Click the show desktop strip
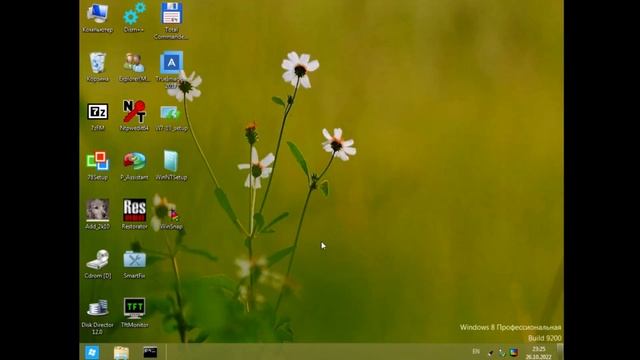The width and height of the screenshot is (640, 360). [x=560, y=351]
